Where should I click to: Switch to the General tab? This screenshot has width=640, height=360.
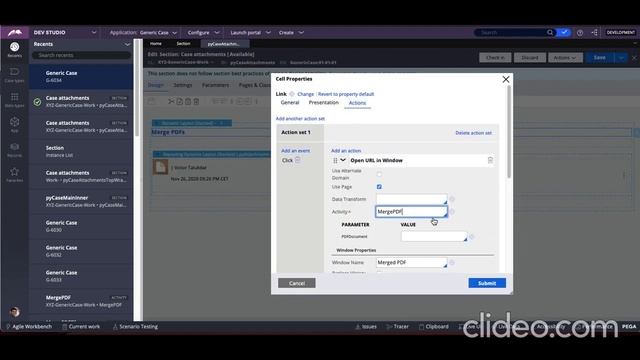click(x=290, y=103)
